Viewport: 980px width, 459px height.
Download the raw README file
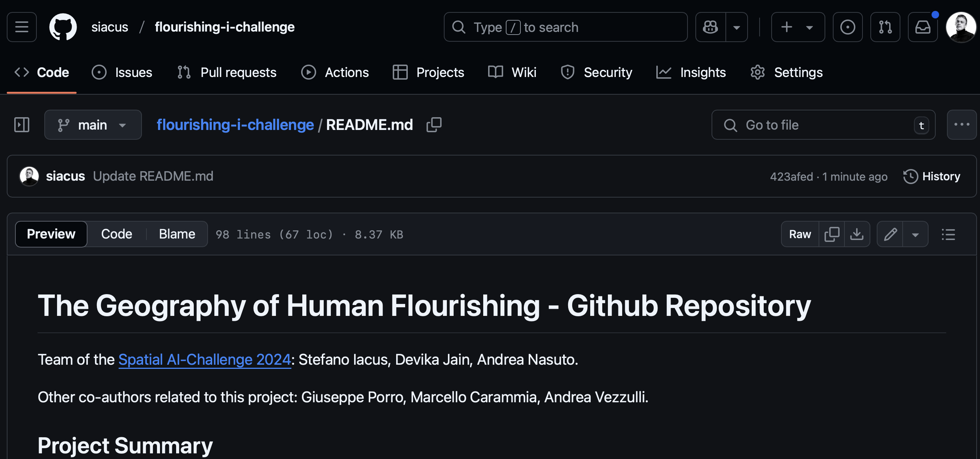857,234
